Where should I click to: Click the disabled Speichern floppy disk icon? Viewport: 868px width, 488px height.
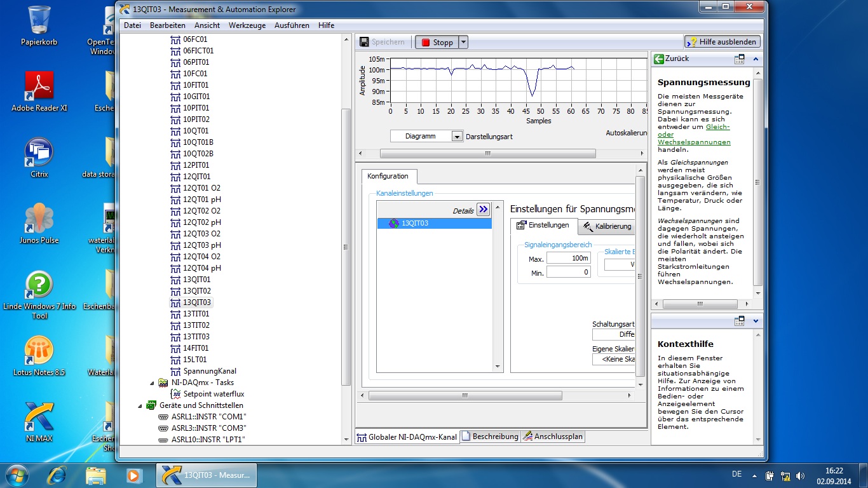click(x=364, y=42)
